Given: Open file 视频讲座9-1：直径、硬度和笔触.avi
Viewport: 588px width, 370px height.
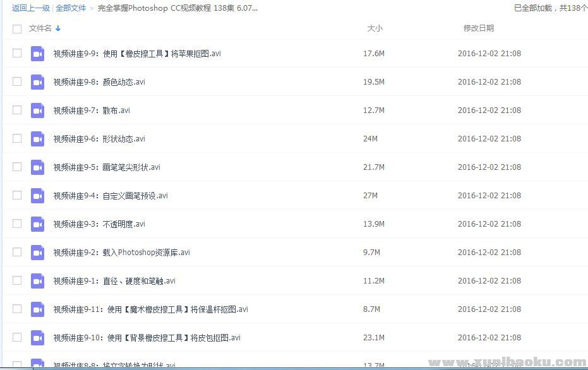Looking at the screenshot, I should (114, 281).
